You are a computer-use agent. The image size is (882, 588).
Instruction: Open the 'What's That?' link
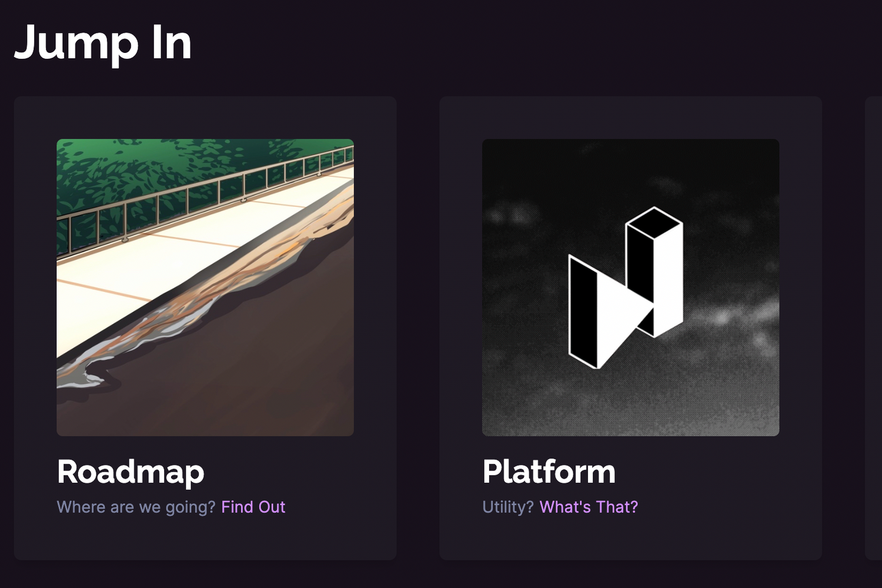pyautogui.click(x=589, y=507)
